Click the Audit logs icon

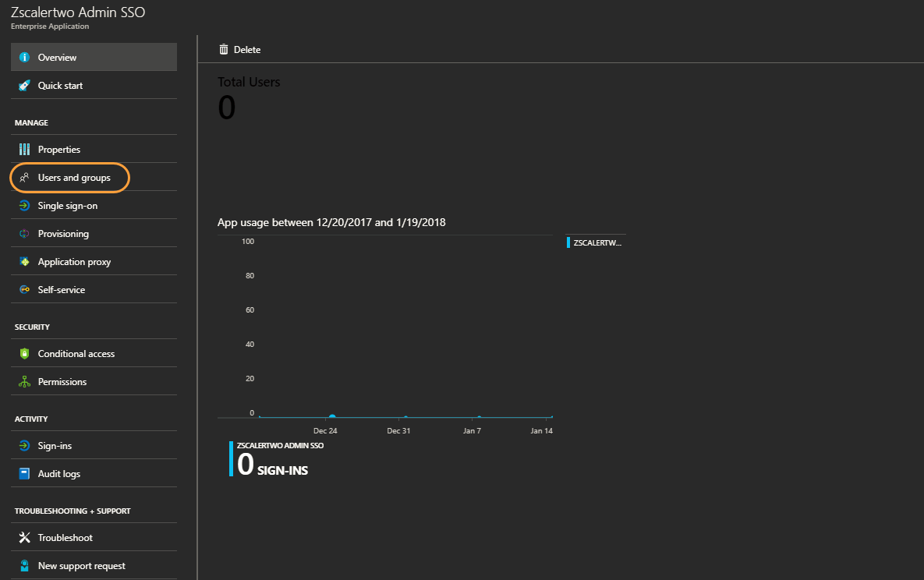pos(26,473)
